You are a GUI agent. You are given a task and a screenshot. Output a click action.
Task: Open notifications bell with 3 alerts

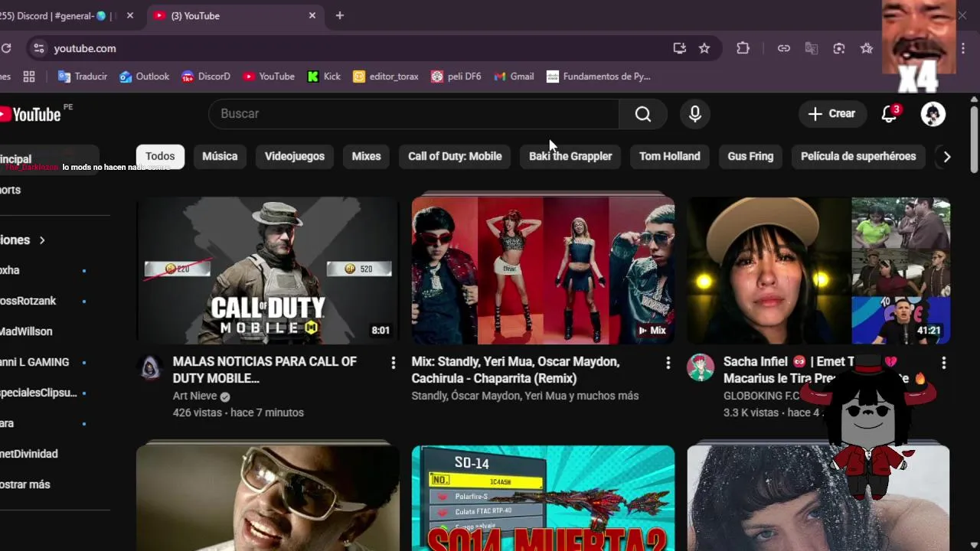[889, 114]
